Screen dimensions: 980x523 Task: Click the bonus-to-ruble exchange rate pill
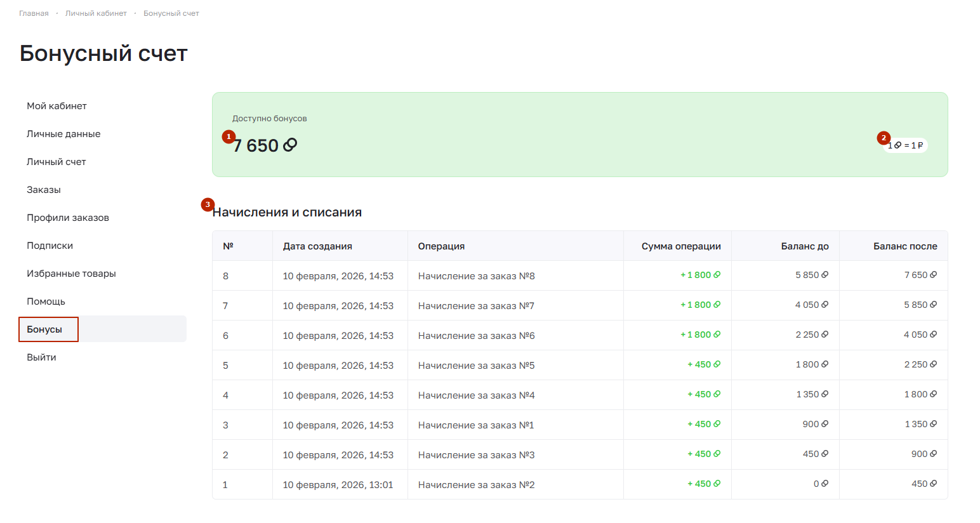(x=906, y=145)
